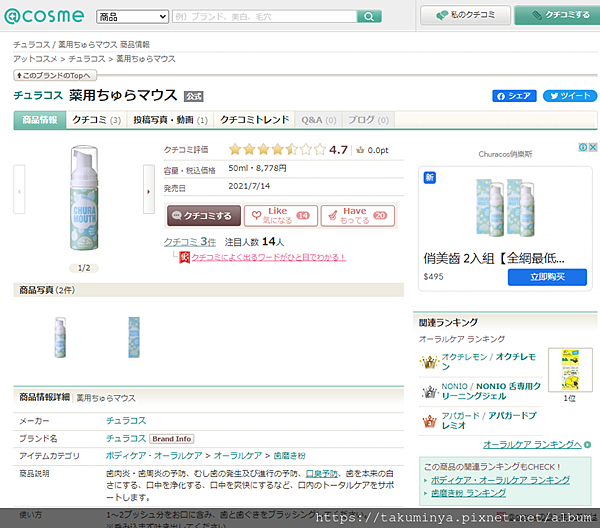Show previous product image arrow
The width and height of the screenshot is (600, 528).
click(19, 189)
